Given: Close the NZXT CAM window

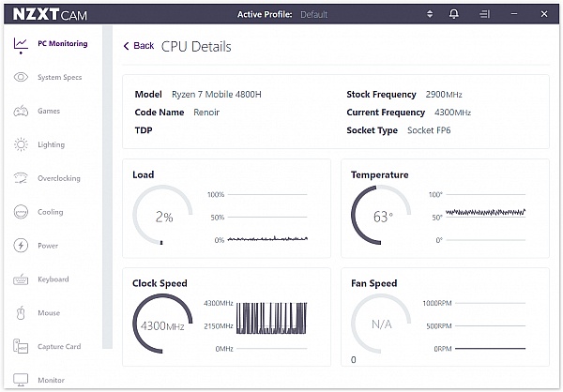Looking at the screenshot, I should (544, 14).
